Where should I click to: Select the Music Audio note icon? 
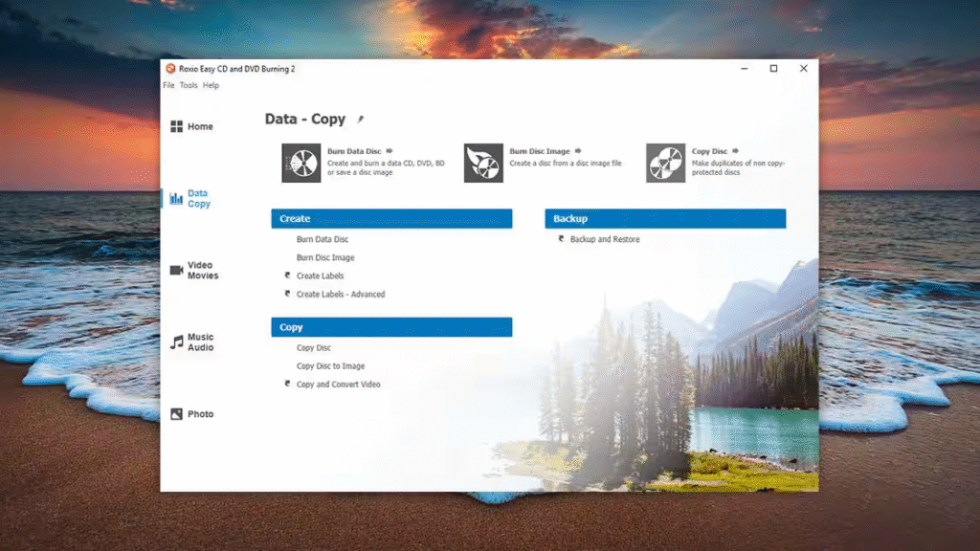point(176,342)
